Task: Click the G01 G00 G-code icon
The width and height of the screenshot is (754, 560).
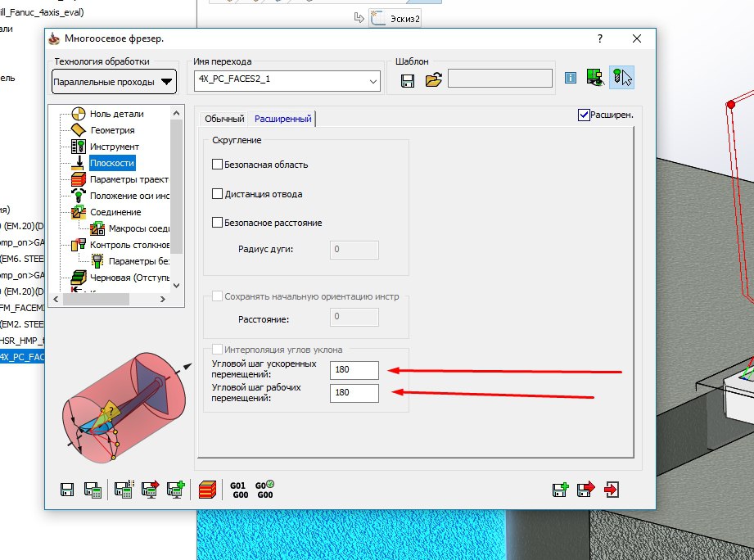Action: click(239, 490)
